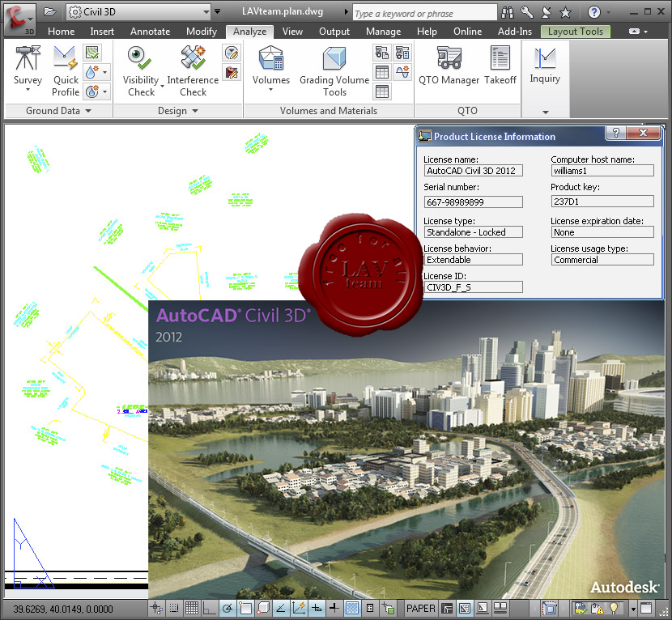The height and width of the screenshot is (620, 672).
Task: Click the Inquiry tool icon
Action: click(x=545, y=57)
